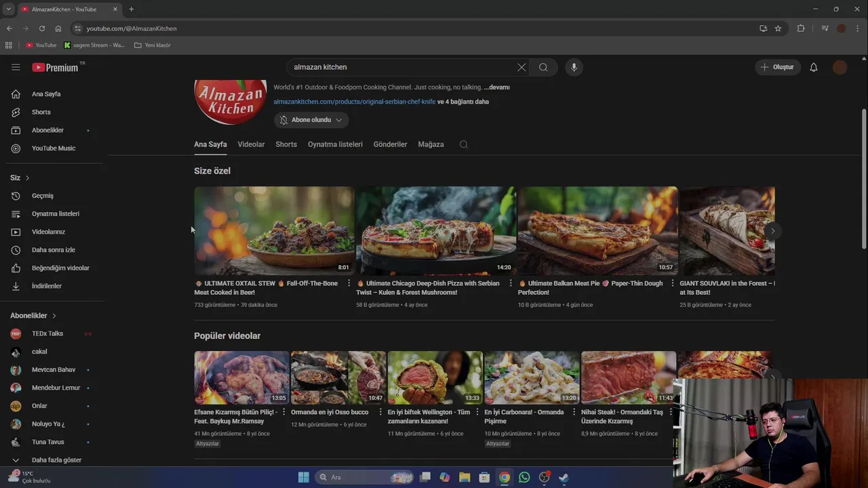Open browser tab search dropdown
The width and height of the screenshot is (868, 488).
coord(8,9)
